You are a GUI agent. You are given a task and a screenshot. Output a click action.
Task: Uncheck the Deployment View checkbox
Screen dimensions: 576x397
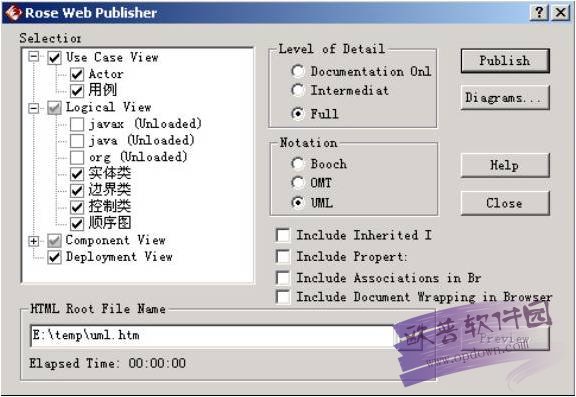(x=54, y=257)
